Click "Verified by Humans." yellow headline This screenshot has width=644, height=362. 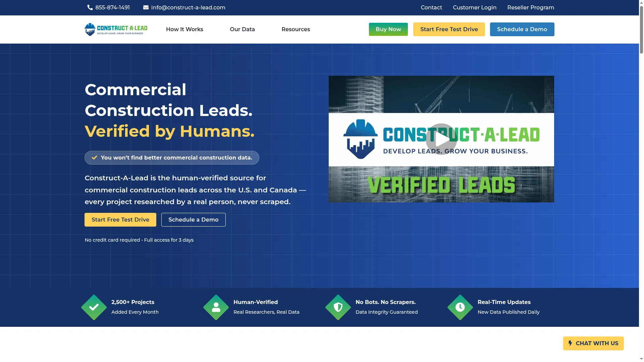(x=170, y=131)
